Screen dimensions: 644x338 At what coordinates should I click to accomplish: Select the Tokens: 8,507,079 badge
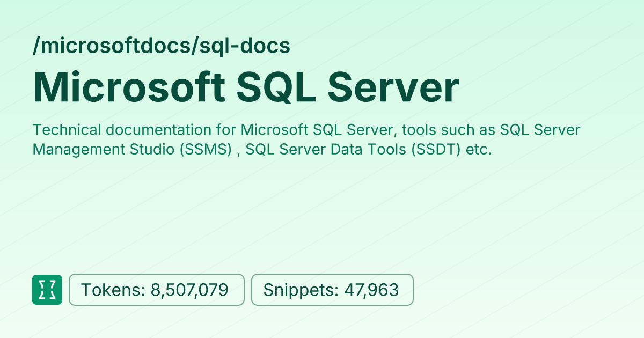pos(157,290)
